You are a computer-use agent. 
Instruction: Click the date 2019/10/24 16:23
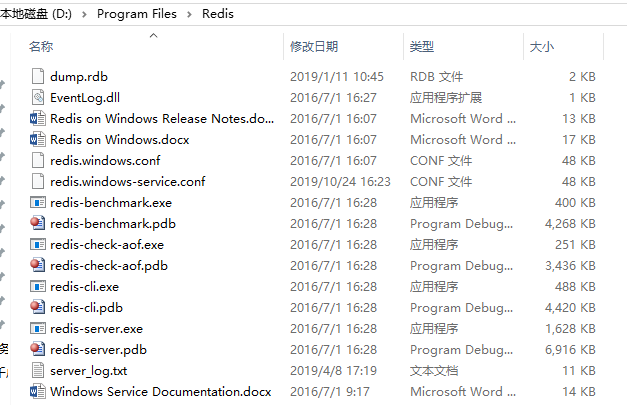340,182
